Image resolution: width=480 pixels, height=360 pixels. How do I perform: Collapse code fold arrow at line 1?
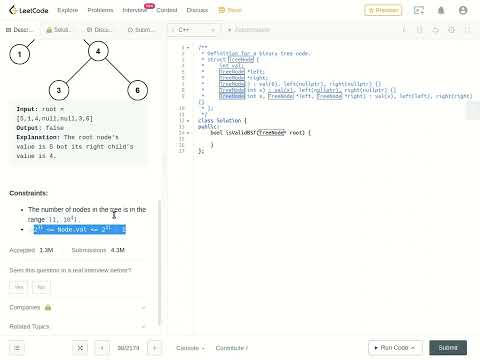click(x=188, y=47)
